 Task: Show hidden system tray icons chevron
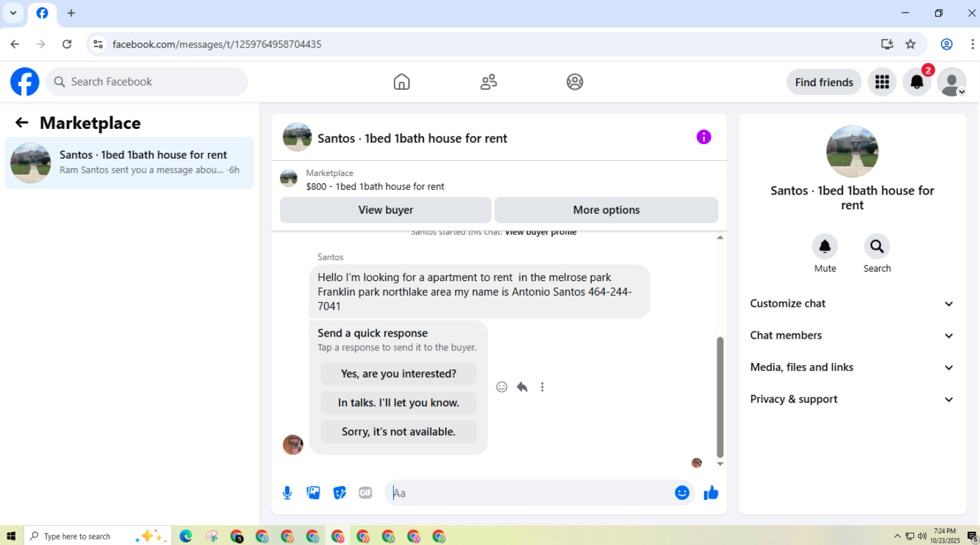(x=897, y=536)
